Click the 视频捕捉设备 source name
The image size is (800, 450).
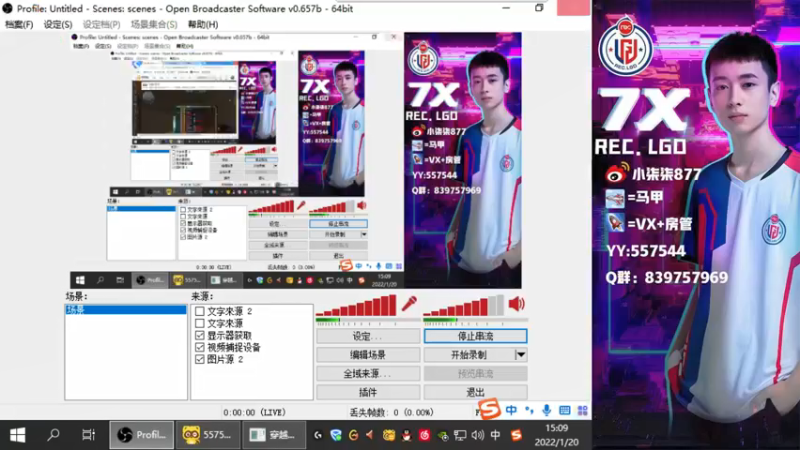click(234, 347)
